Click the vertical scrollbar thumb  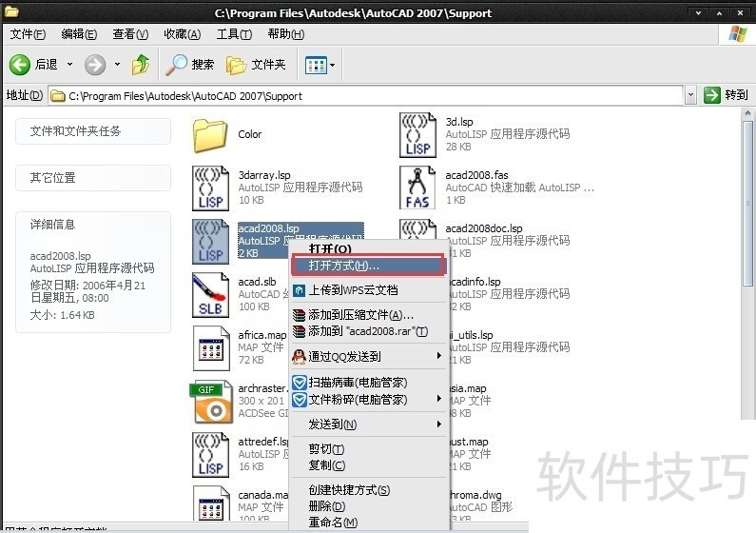click(x=748, y=205)
